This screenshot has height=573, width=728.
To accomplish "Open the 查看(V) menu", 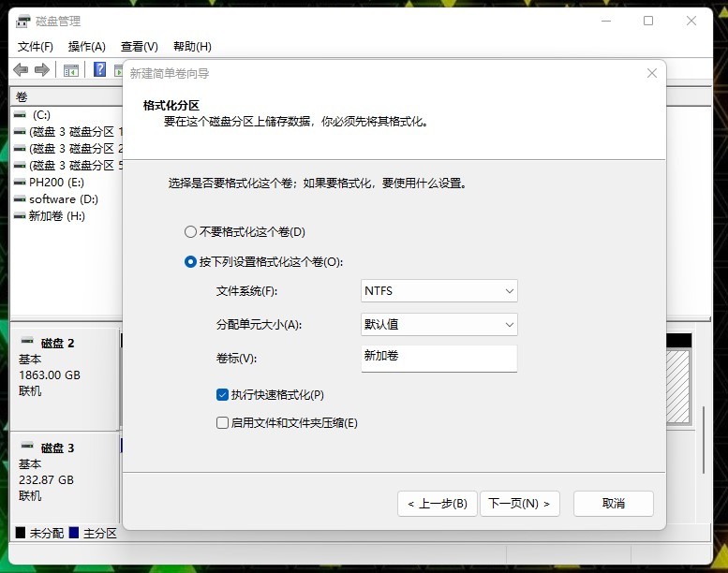I will click(140, 47).
